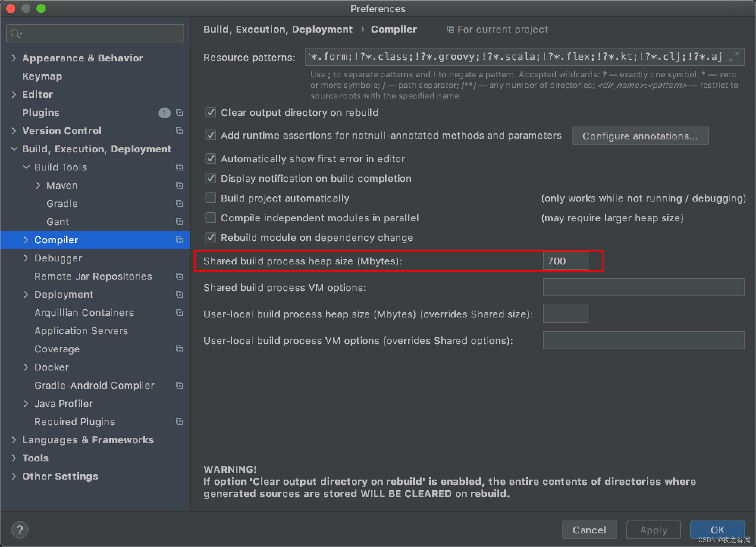The width and height of the screenshot is (756, 547).
Task: Expand the Debugger node
Action: click(26, 258)
